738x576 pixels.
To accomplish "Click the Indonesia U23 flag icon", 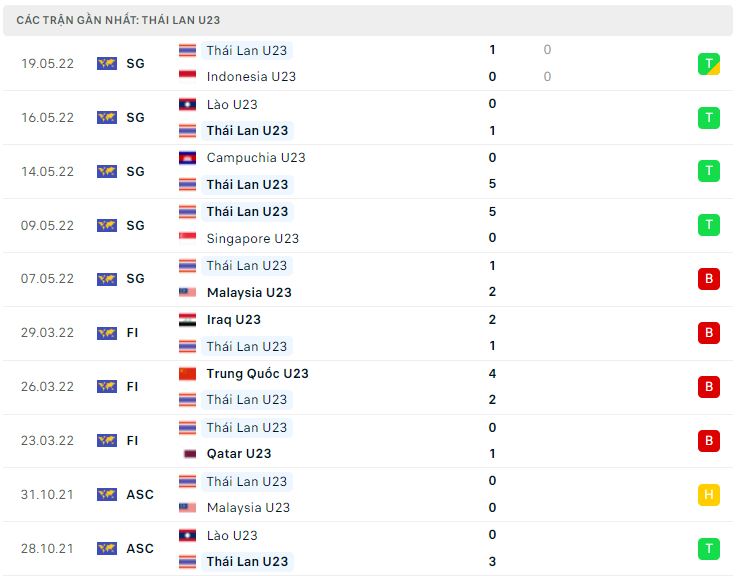I will point(187,76).
